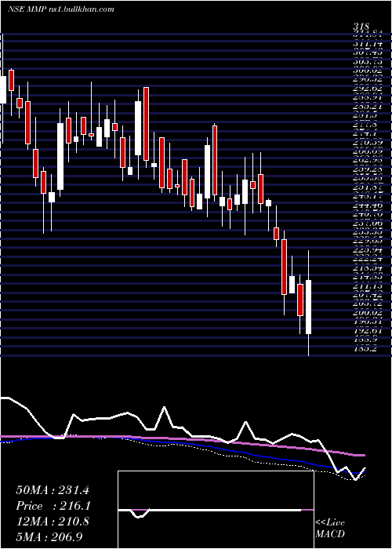Click the 292.62 price axis label
The image size is (392, 549).
[368, 89]
